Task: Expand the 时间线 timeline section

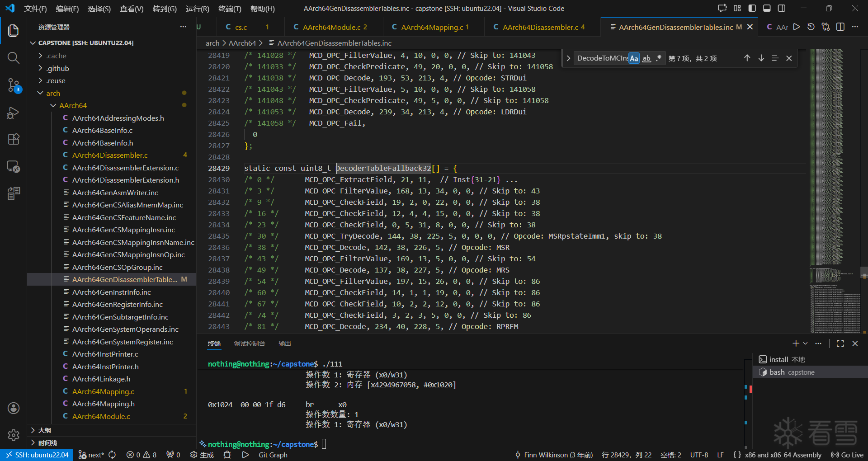Action: (x=112, y=443)
